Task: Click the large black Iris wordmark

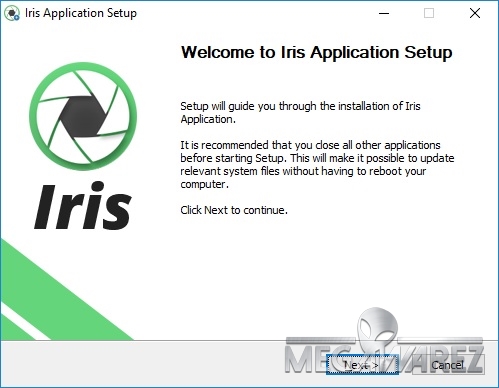Action: 83,206
